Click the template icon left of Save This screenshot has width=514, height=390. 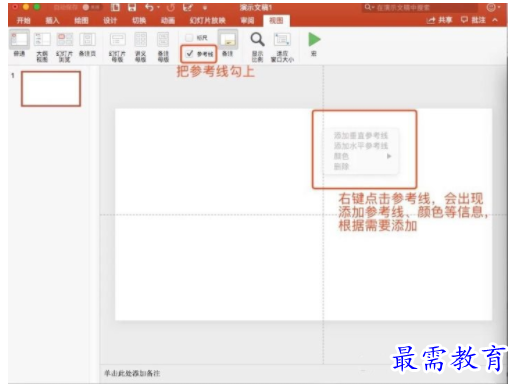(115, 7)
